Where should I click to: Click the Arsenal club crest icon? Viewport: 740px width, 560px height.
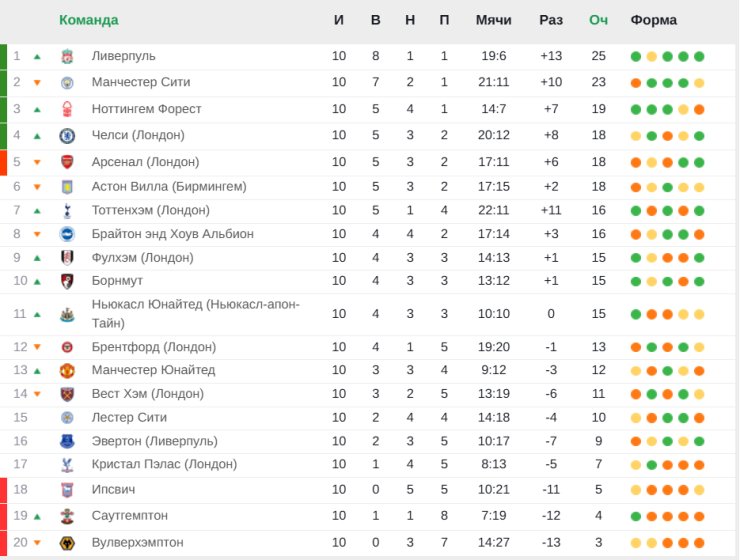point(67,162)
